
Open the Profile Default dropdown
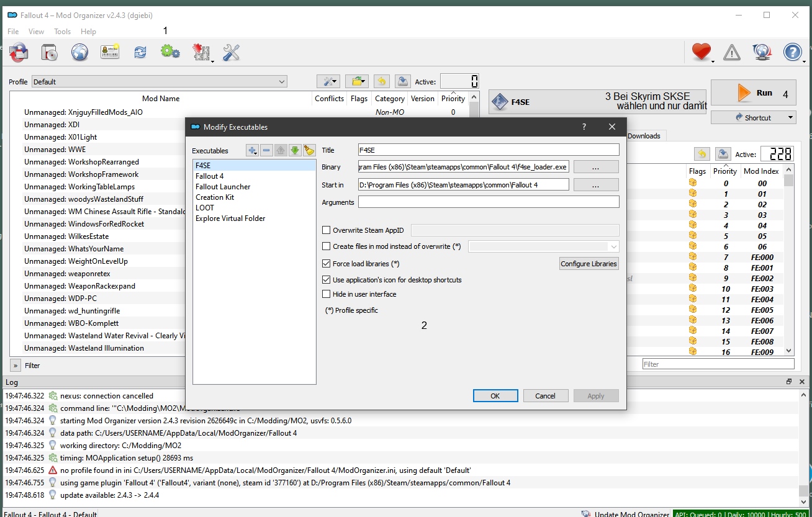coord(160,82)
